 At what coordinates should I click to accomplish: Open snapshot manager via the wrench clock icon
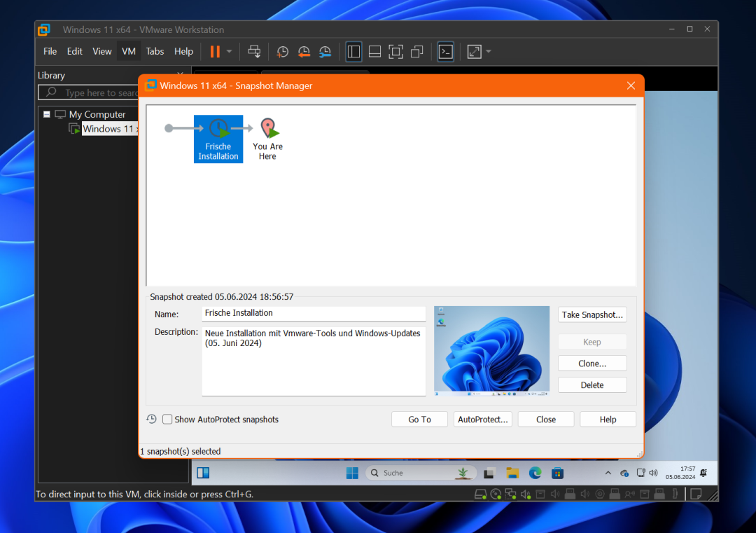coord(325,52)
